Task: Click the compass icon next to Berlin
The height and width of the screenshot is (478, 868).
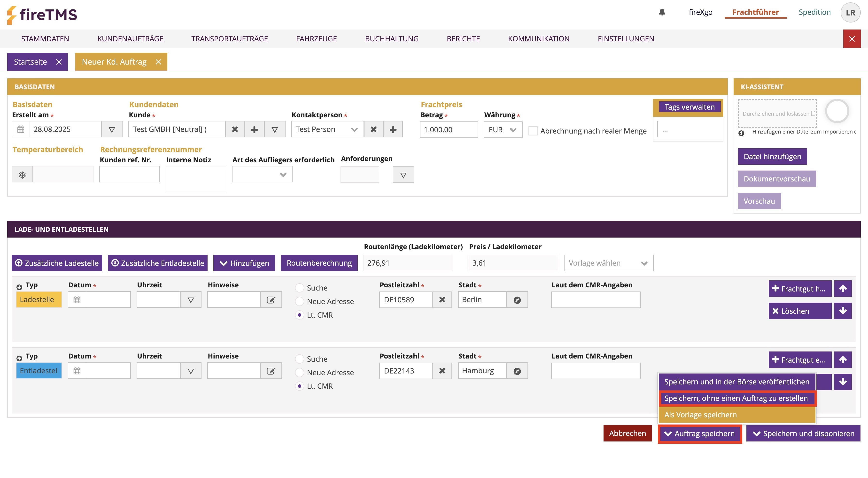Action: coord(517,300)
